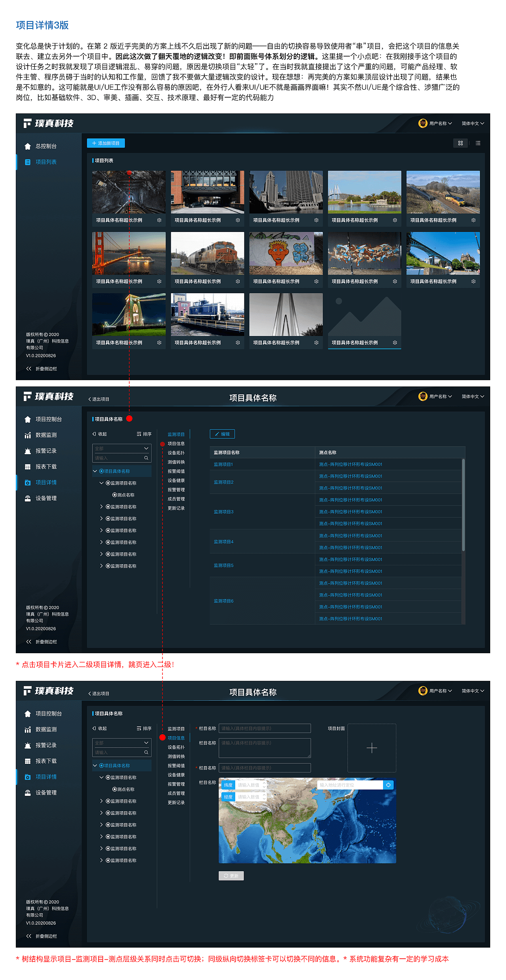
Task: Click 报警记录 alarm icon in monitoring table screen
Action: point(28,451)
